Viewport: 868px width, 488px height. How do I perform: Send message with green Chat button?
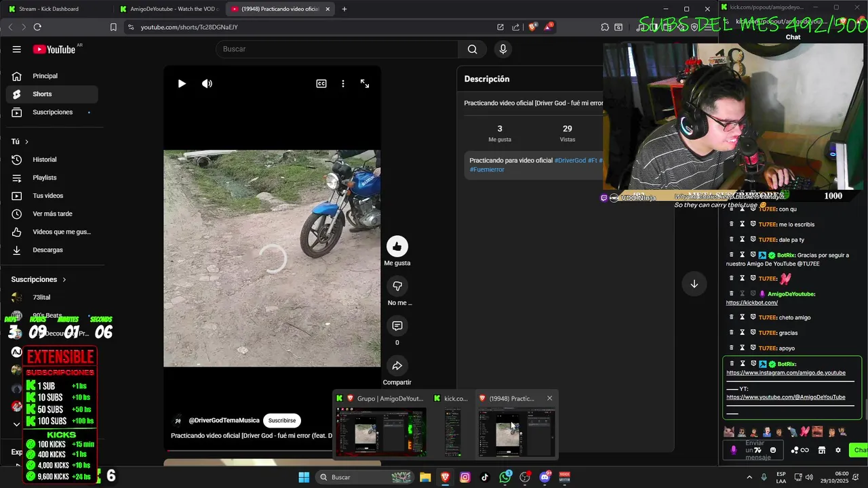click(x=860, y=450)
